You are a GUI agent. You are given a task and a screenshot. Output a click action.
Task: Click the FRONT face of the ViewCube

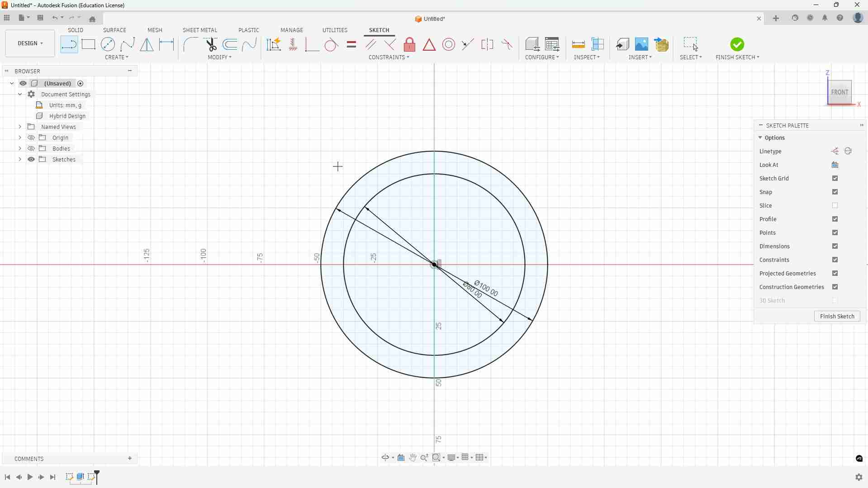840,92
